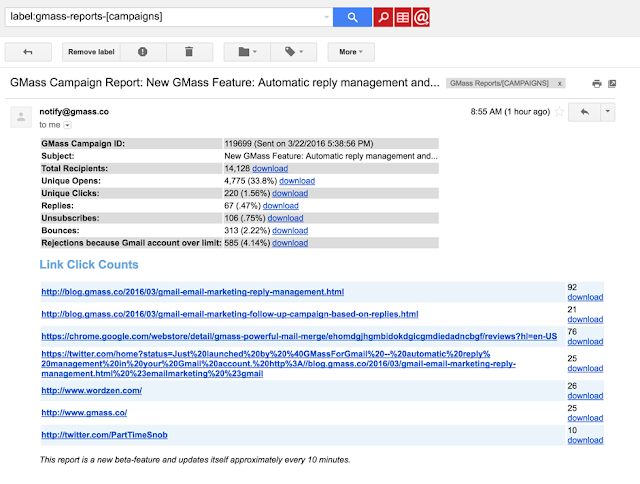Image resolution: width=640 pixels, height=484 pixels.
Task: Remove the GMass Reports/[CAMPAIGNS] label via x
Action: click(x=560, y=84)
